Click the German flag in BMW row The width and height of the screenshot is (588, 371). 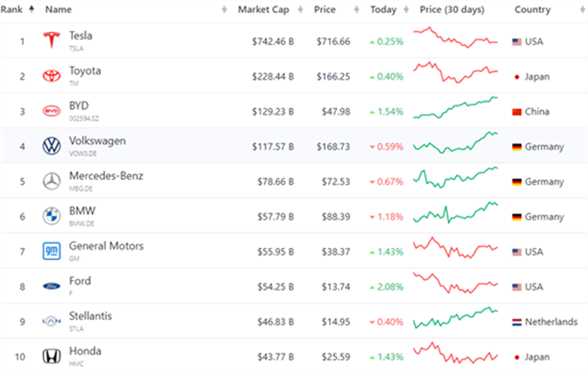517,217
